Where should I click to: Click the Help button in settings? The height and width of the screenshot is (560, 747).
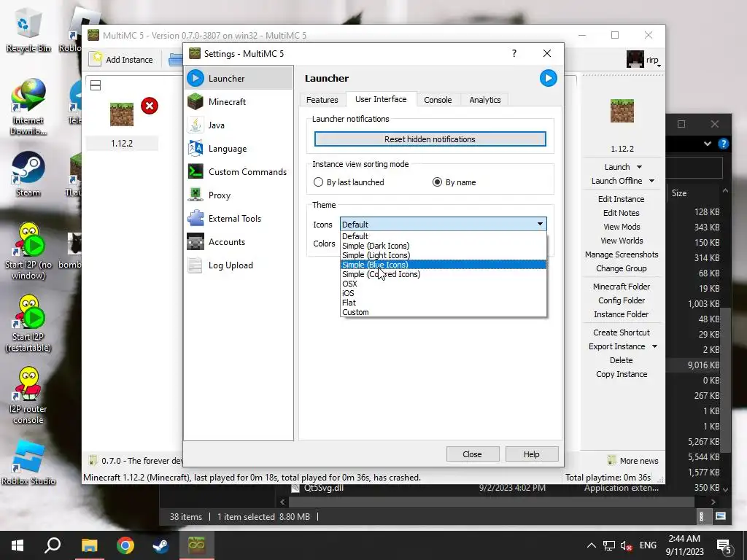click(x=532, y=454)
